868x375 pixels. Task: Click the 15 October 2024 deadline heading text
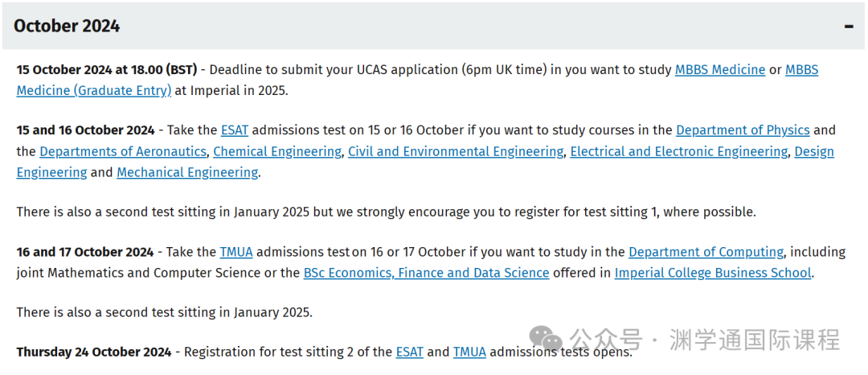click(x=107, y=70)
